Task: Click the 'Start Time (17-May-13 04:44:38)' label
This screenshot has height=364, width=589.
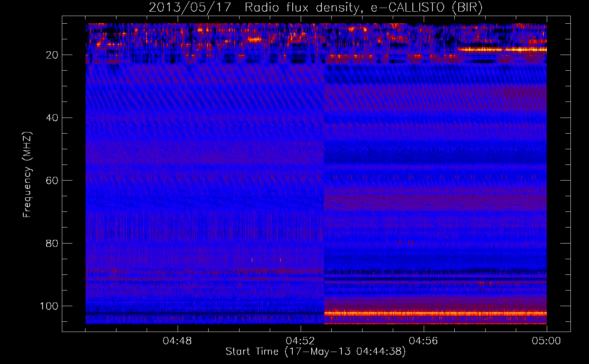Action: coord(316,352)
